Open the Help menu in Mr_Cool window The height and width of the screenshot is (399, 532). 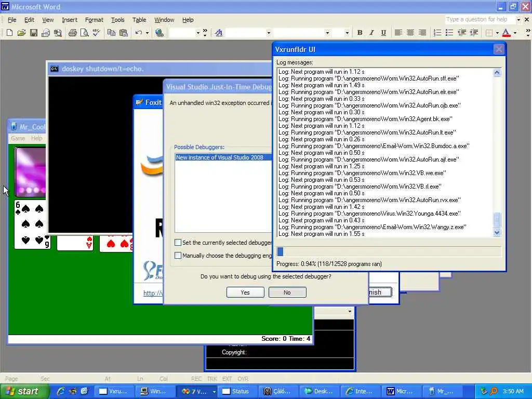pyautogui.click(x=37, y=138)
